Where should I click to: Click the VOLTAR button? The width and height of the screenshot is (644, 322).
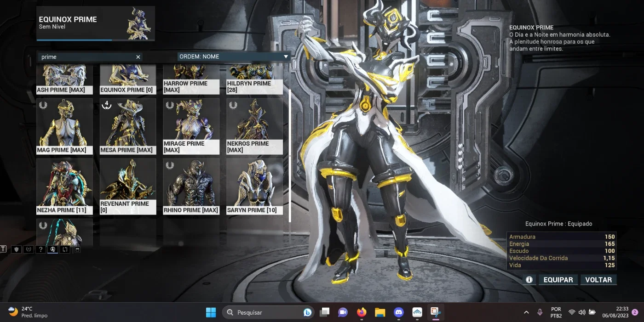pyautogui.click(x=598, y=280)
